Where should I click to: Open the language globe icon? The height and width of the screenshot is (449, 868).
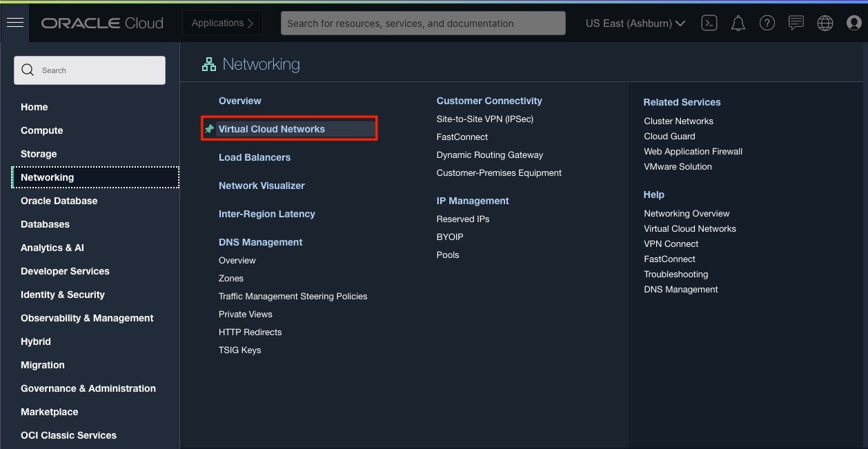click(x=825, y=23)
